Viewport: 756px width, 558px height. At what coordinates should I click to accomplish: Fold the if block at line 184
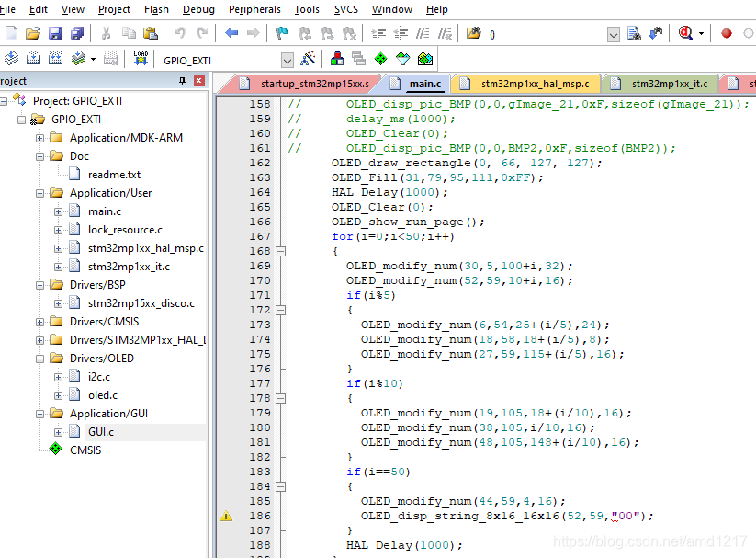pos(280,486)
